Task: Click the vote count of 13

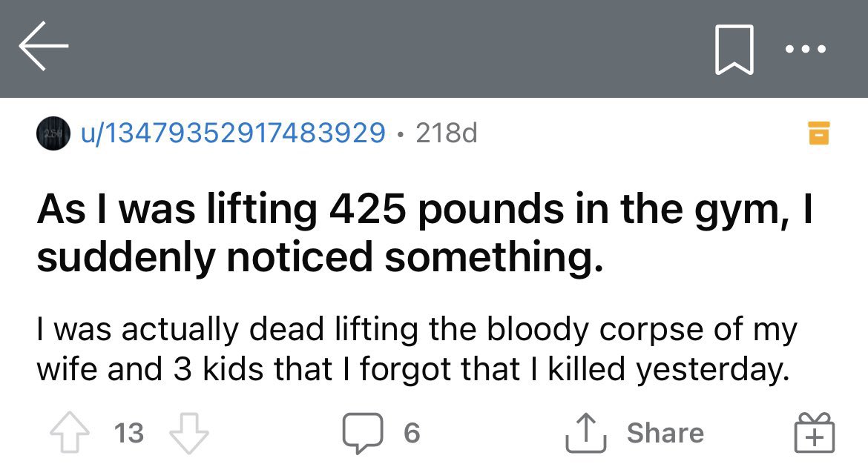Action: (x=128, y=433)
